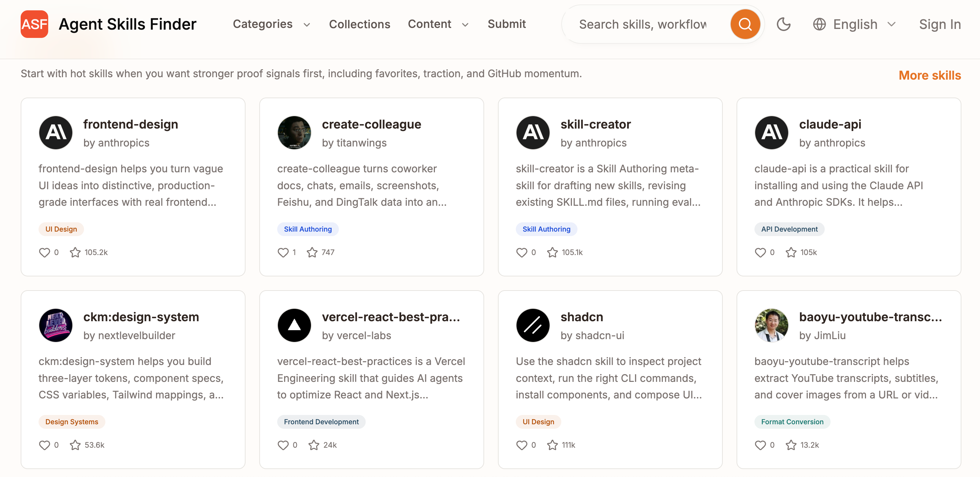Screen dimensions: 980x477
Task: Click the ckm:design-system author avatar
Action: 55,325
